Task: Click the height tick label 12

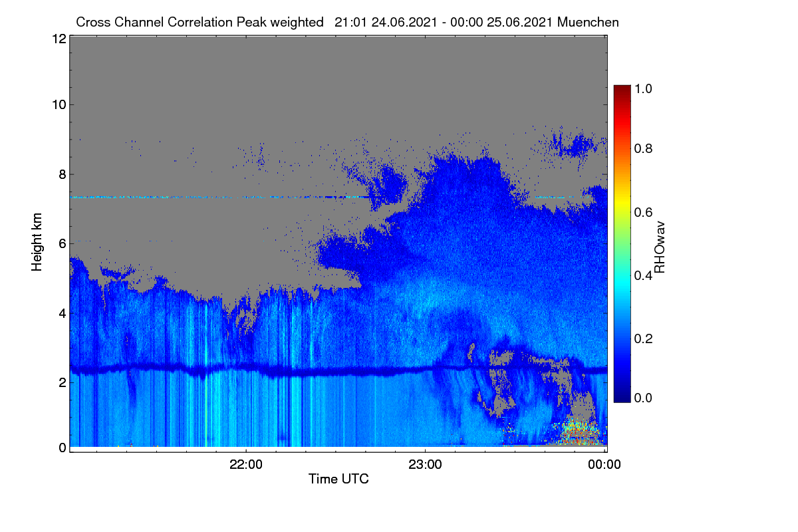Action: [x=59, y=39]
